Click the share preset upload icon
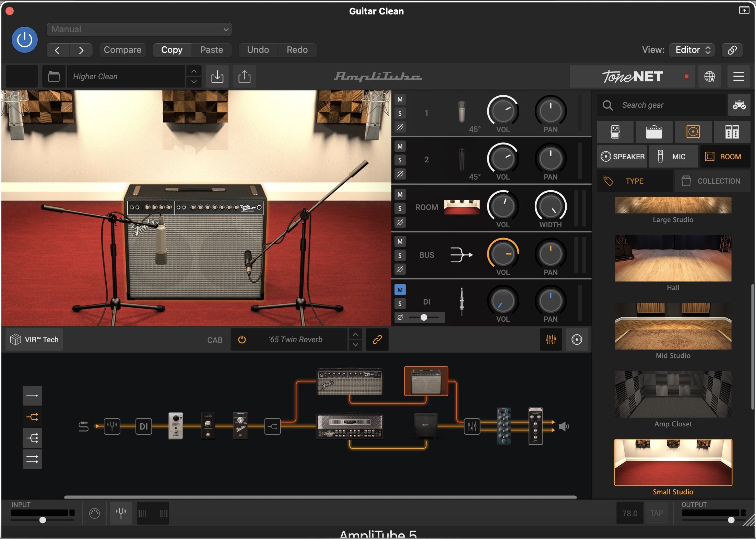The height and width of the screenshot is (539, 756). pyautogui.click(x=244, y=76)
